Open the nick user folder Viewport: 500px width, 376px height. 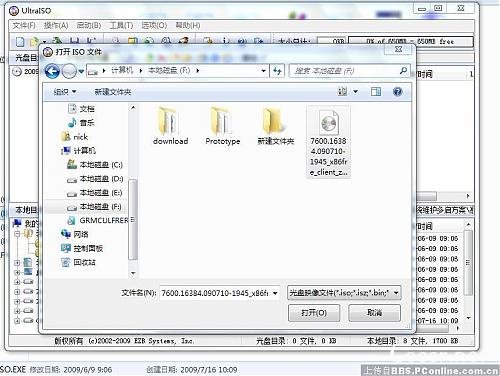click(75, 137)
